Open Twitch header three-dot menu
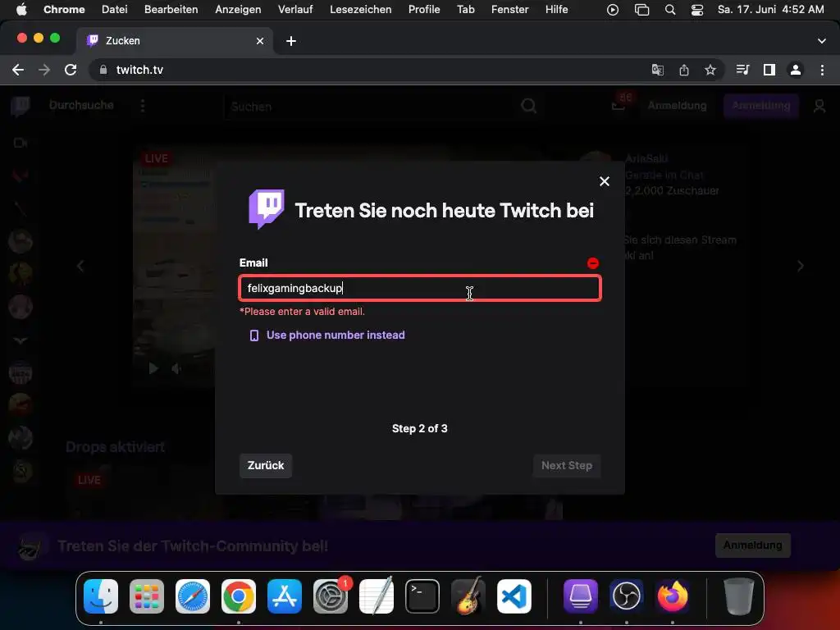This screenshot has width=840, height=630. coord(143,106)
